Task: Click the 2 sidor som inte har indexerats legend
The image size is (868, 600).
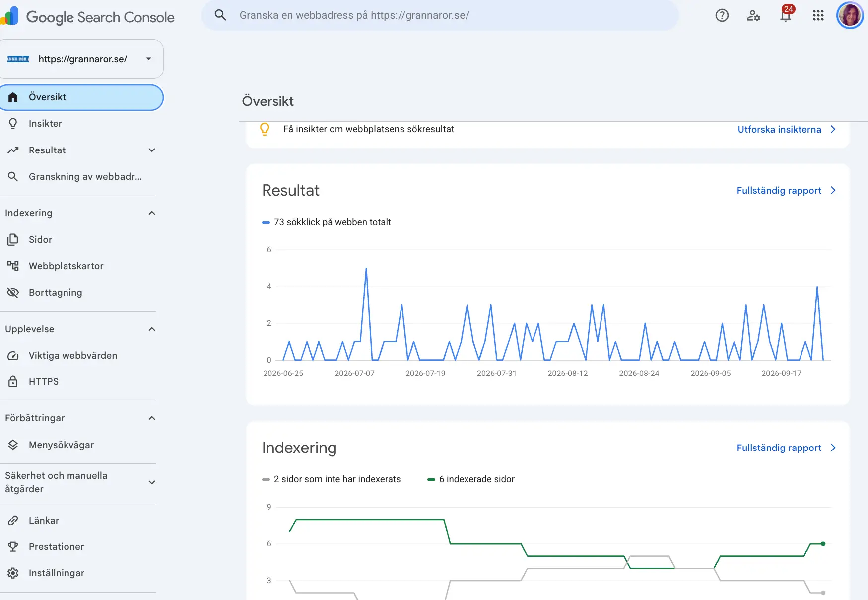Action: (x=331, y=479)
